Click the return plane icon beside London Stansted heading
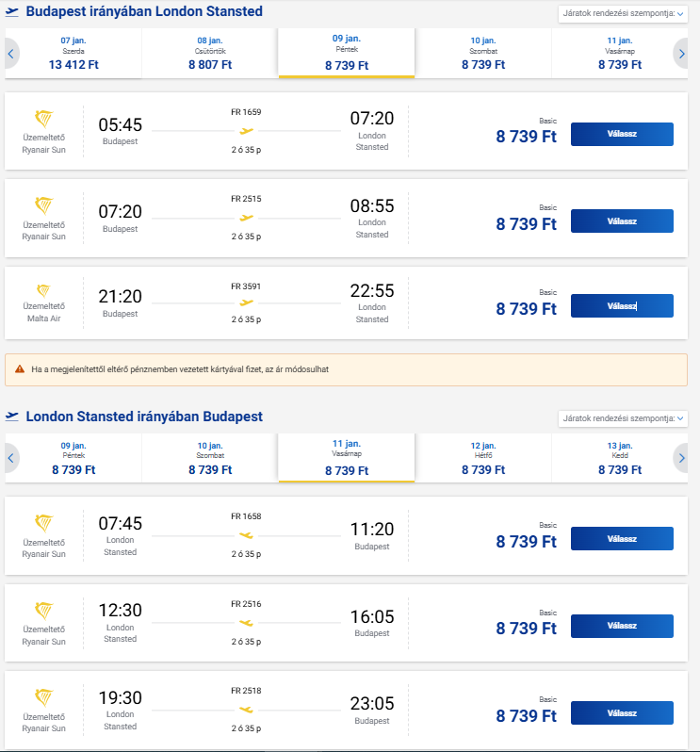This screenshot has width=700, height=752. pyautogui.click(x=13, y=417)
